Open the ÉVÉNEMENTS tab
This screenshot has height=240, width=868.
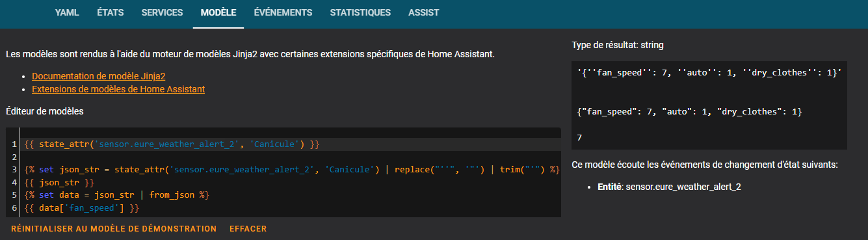(x=283, y=12)
